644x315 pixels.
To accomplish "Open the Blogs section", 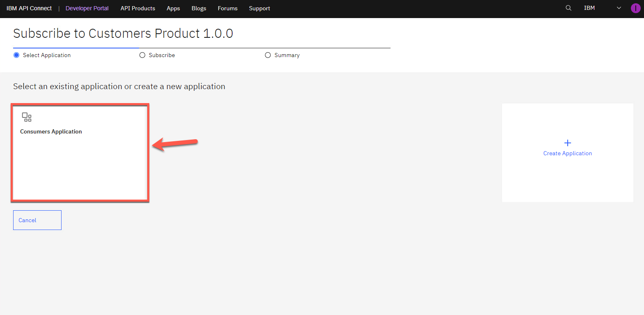I will pos(199,8).
